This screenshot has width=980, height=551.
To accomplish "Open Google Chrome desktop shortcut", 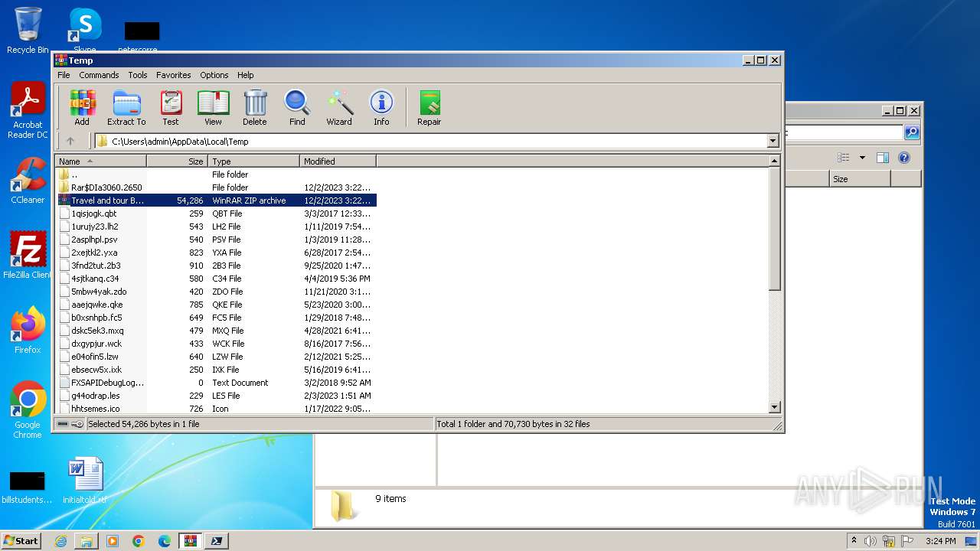I will click(x=28, y=410).
